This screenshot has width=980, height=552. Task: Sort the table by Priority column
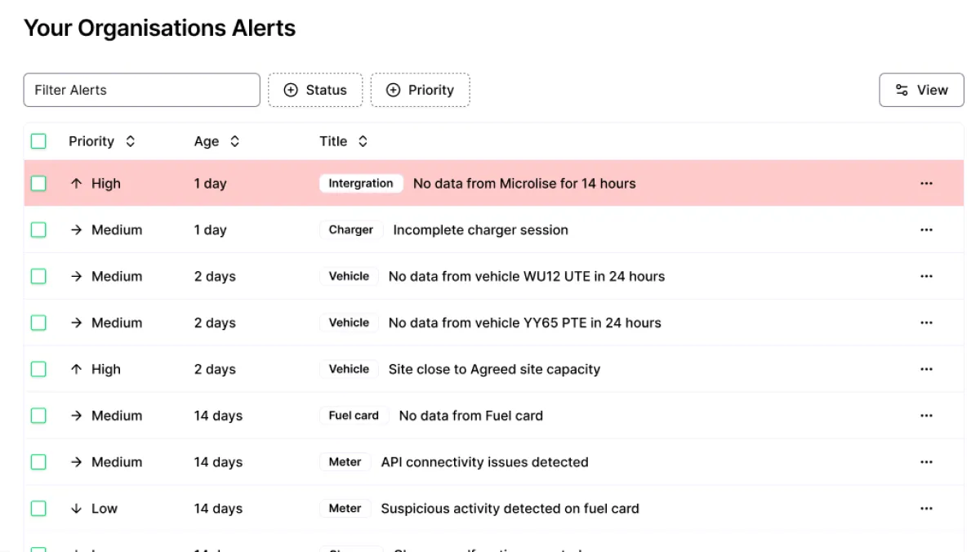[x=131, y=140]
